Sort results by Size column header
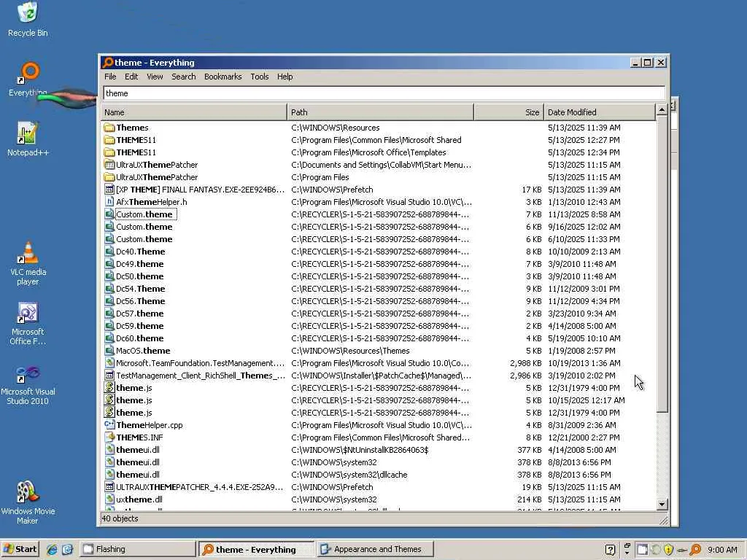Image resolution: width=747 pixels, height=560 pixels. pyautogui.click(x=508, y=112)
